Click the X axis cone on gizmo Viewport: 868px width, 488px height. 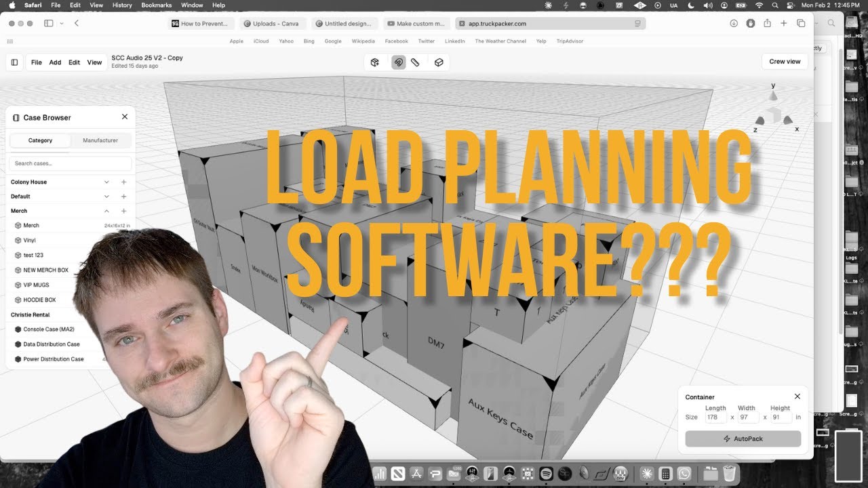click(x=788, y=120)
